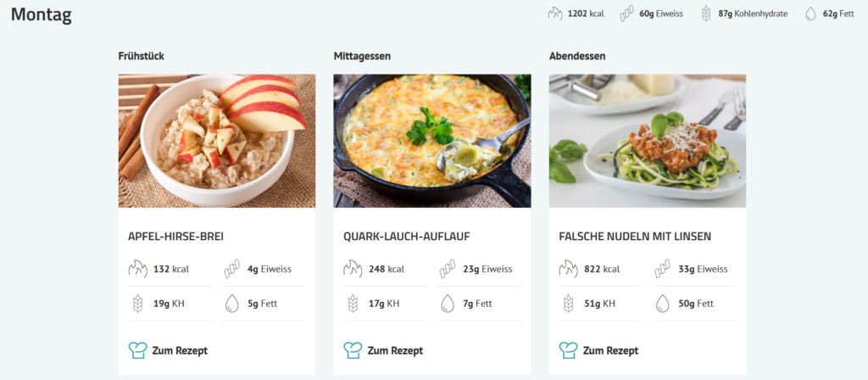The width and height of the screenshot is (868, 380).
Task: Click the zucchini noodles dinner photo
Action: tap(648, 141)
